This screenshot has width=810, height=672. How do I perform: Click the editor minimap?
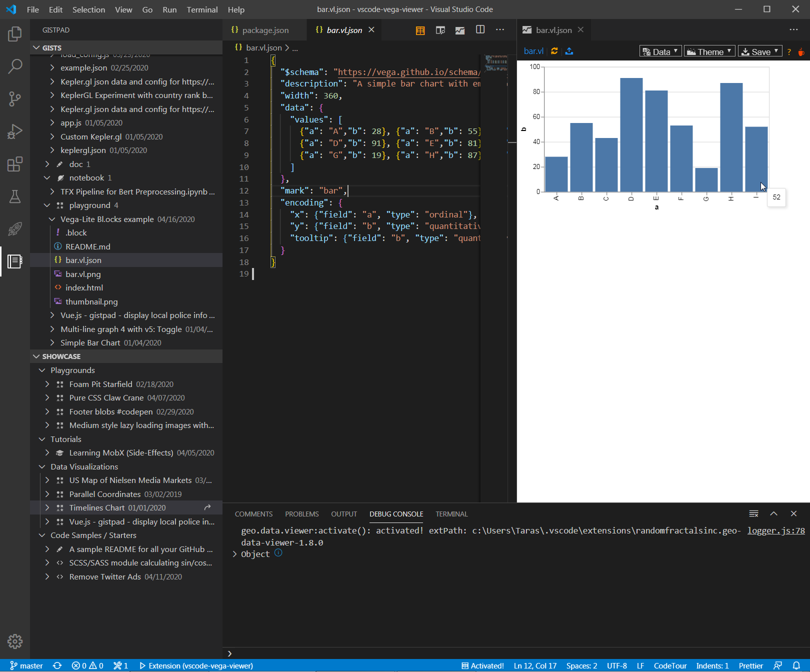click(496, 62)
